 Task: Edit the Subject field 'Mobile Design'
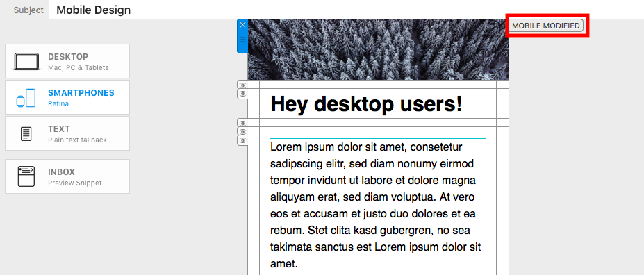[346, 10]
